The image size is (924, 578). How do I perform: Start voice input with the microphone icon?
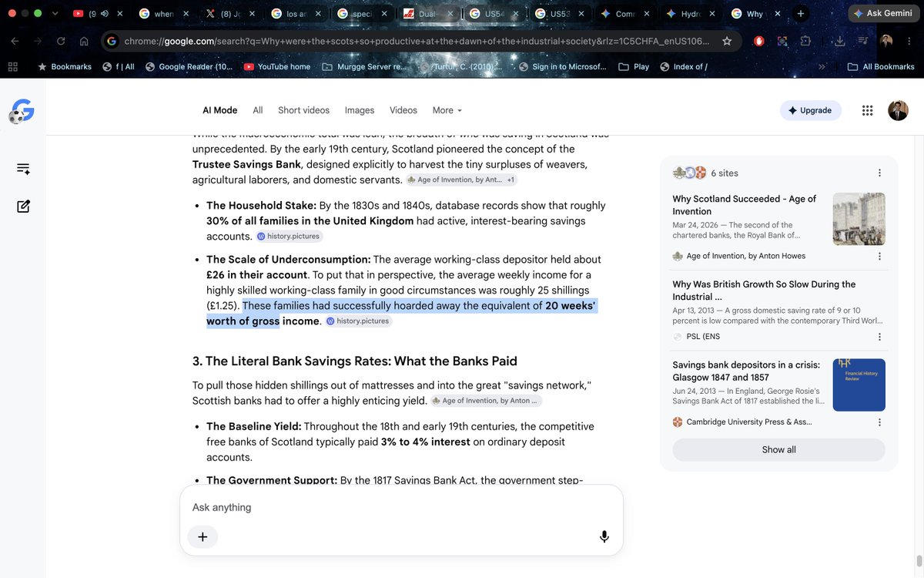tap(604, 537)
